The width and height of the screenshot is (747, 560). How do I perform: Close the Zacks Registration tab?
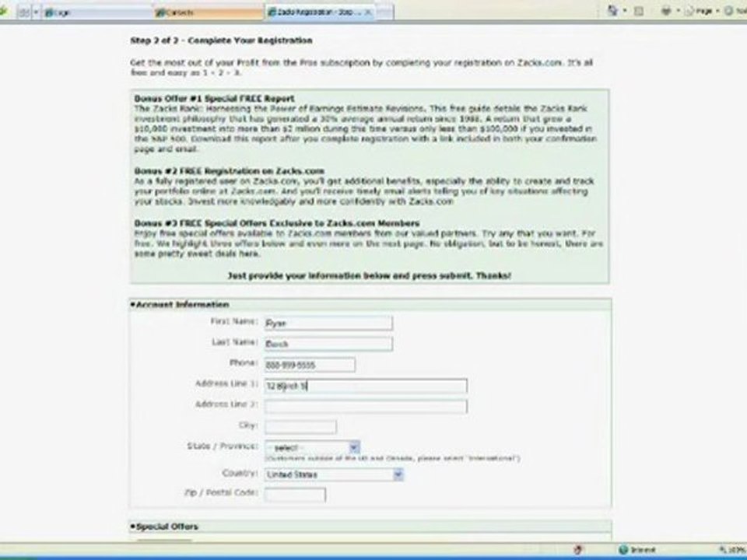368,12
